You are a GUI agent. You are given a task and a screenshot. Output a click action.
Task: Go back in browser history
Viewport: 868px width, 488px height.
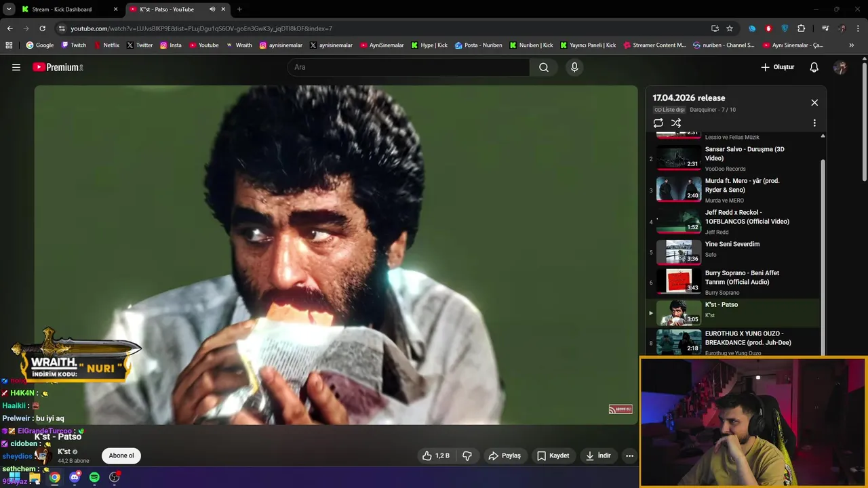tap(9, 28)
